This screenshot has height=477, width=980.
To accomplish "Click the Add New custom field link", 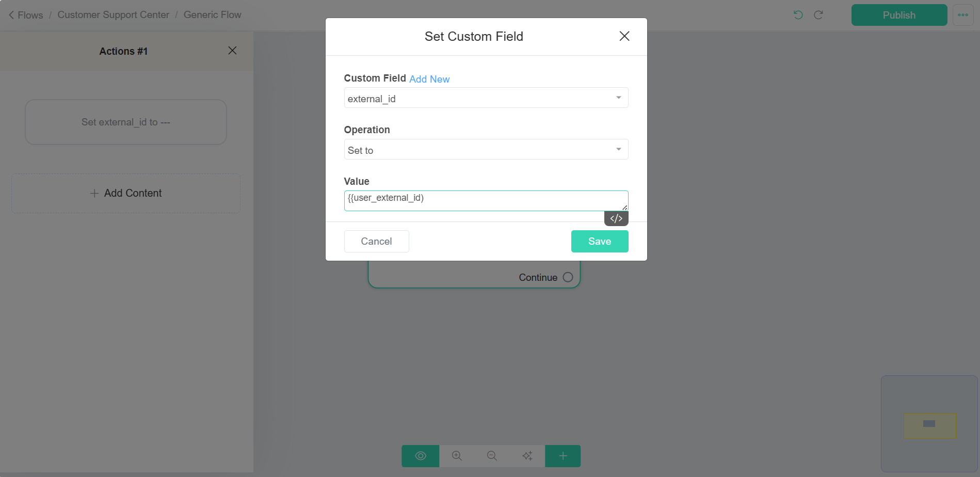I will click(x=429, y=79).
